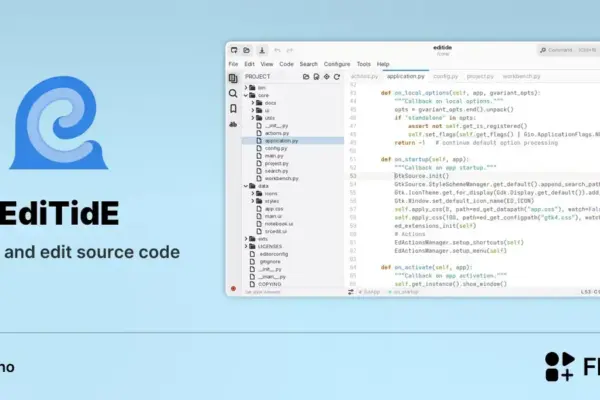Expand the styles folder chevron
Screen dimensions: 600x400
pyautogui.click(x=253, y=201)
